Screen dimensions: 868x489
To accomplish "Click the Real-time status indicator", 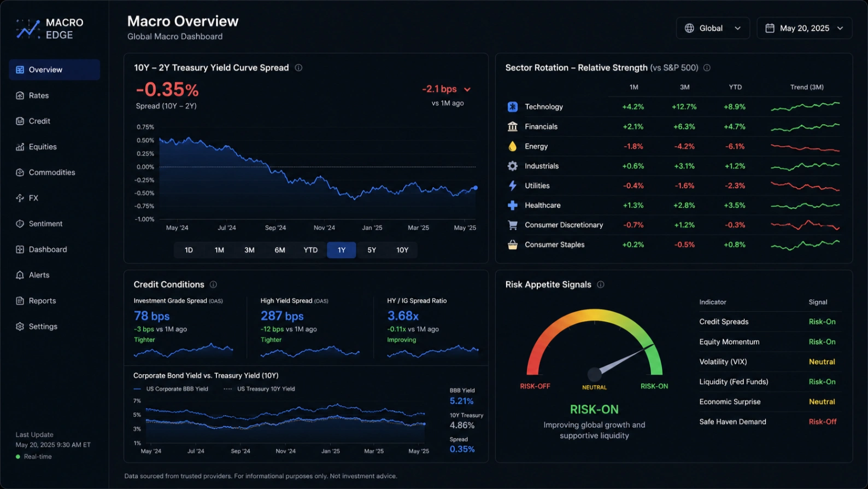I will [33, 457].
